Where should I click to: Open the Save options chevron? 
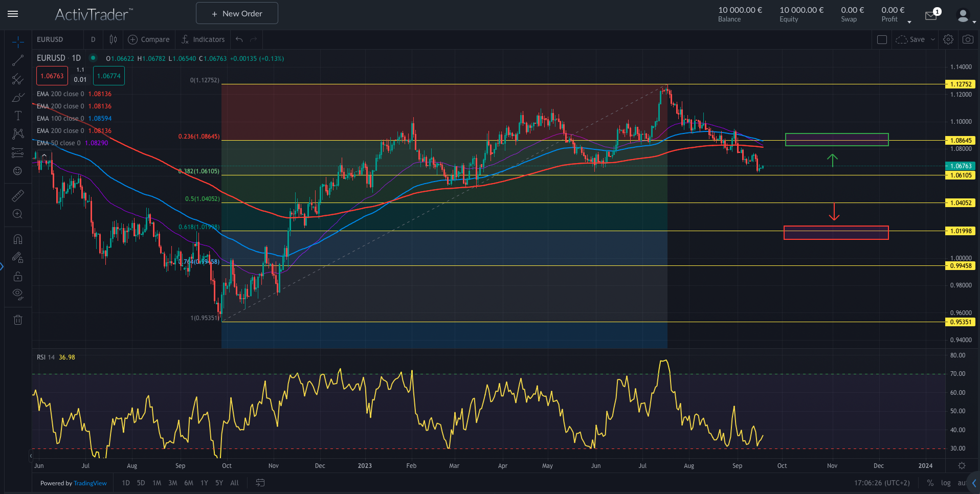934,39
